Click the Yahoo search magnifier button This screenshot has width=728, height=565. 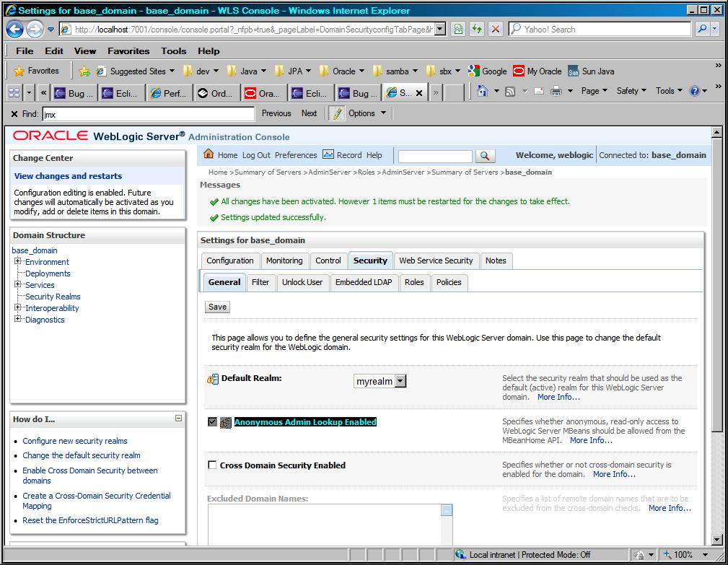coord(702,30)
